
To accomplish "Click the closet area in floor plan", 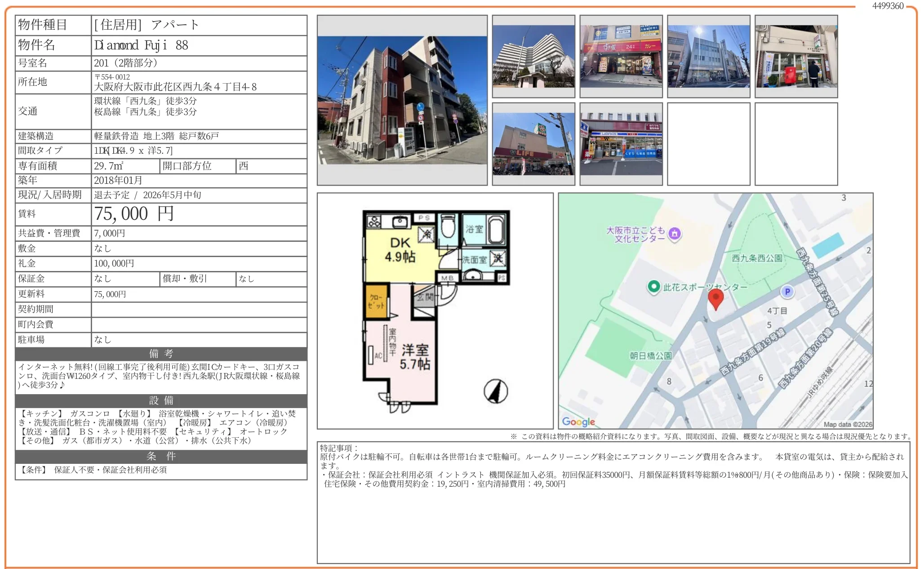I will click(x=376, y=302).
